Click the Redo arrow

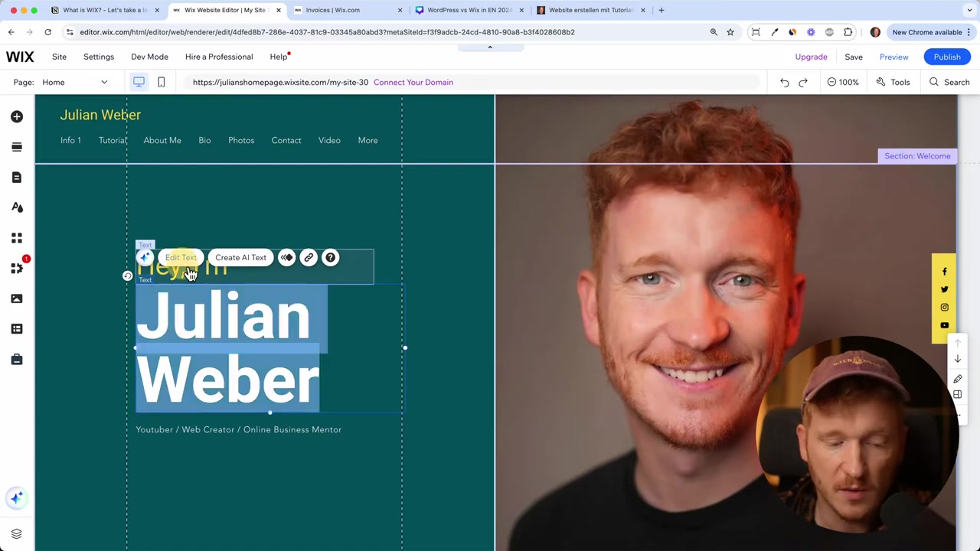[803, 82]
